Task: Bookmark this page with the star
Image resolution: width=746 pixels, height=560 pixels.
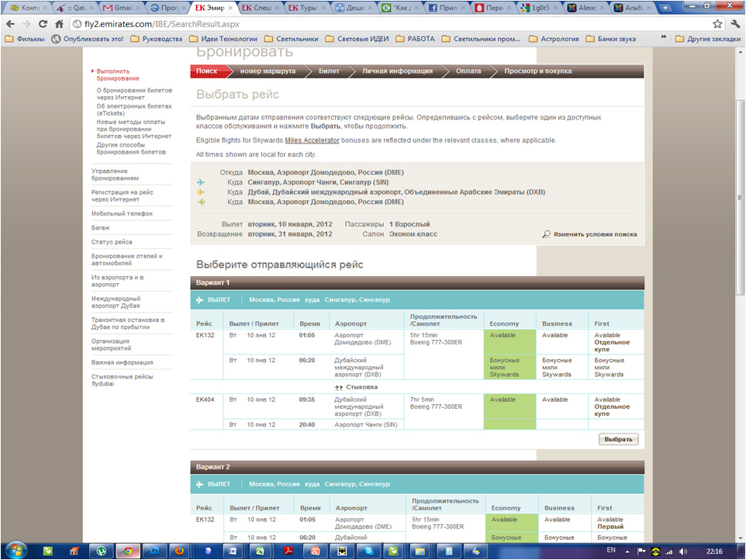Action: coord(717,24)
